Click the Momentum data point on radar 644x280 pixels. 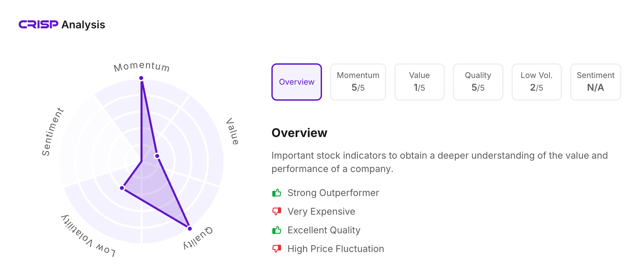141,78
